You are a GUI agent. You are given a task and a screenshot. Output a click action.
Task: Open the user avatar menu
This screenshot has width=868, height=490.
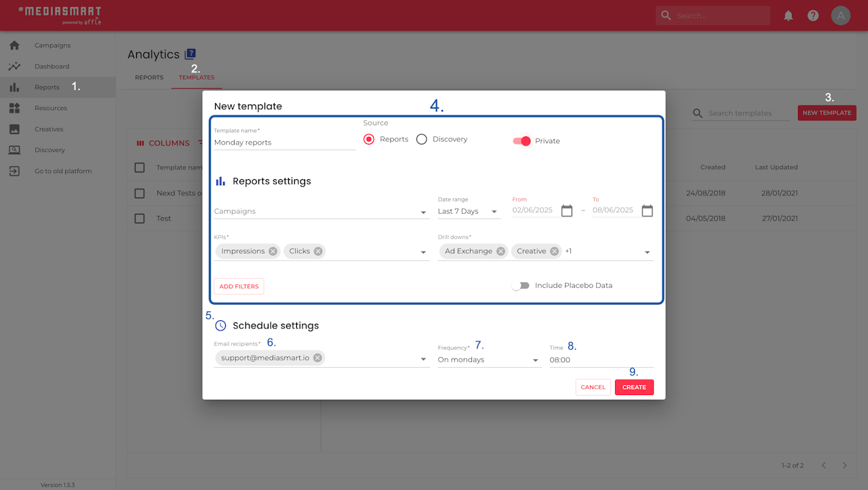[x=841, y=16]
